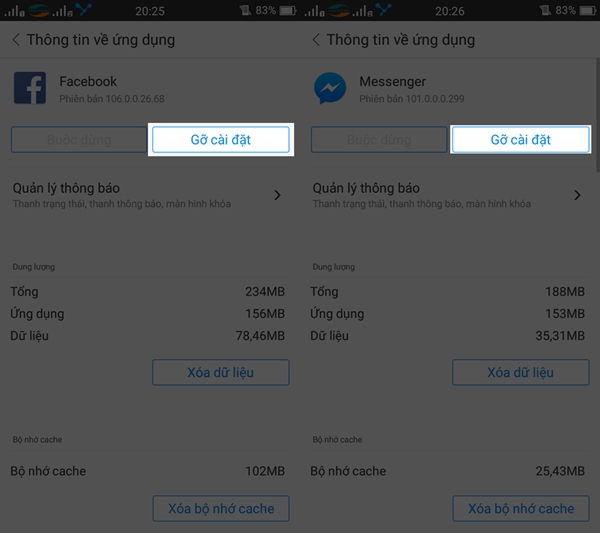This screenshot has height=533, width=600.
Task: Click the scrollbar on Messenger screen
Action: tap(598, 115)
